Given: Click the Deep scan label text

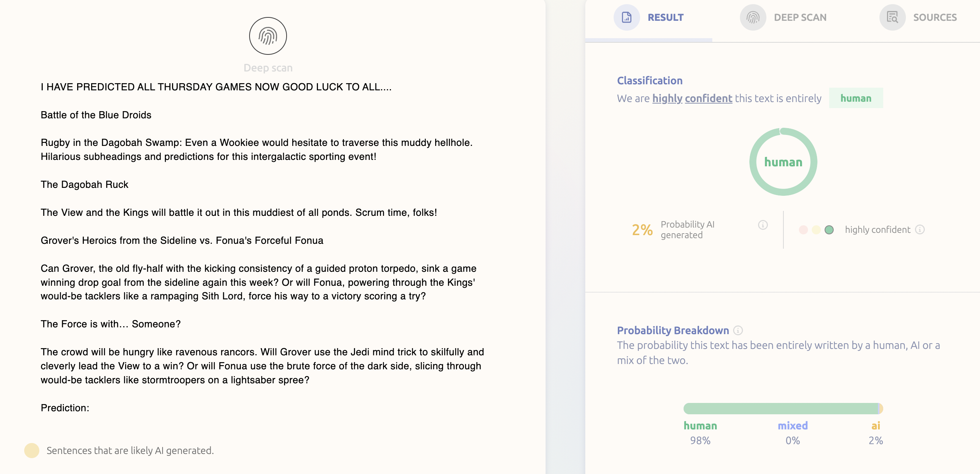Looking at the screenshot, I should pos(268,68).
